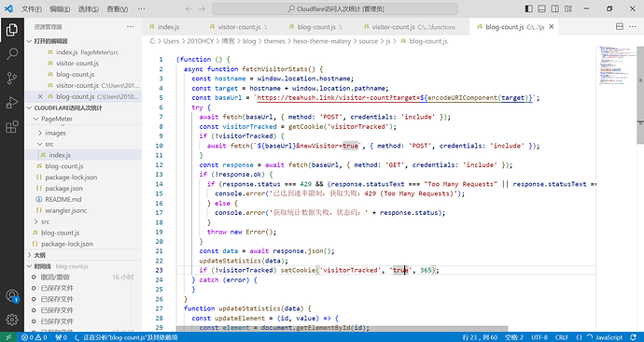The image size is (644, 342).
Task: Switch to the first visitor-count.js tab
Action: [x=238, y=27]
